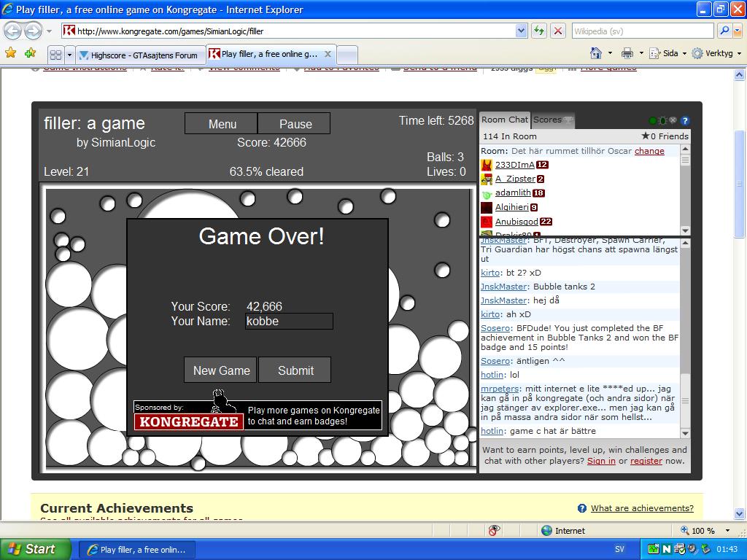Click the Print icon in toolbar

pos(627,53)
